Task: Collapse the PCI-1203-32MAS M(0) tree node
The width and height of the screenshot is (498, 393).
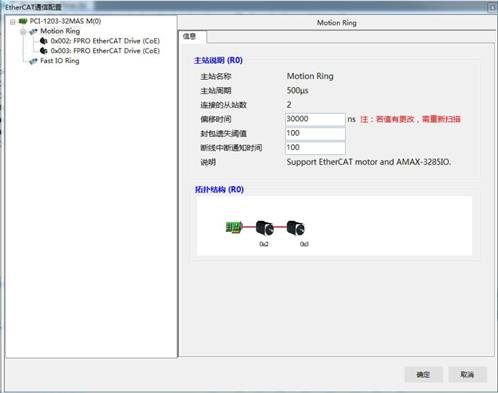Action: (13, 22)
